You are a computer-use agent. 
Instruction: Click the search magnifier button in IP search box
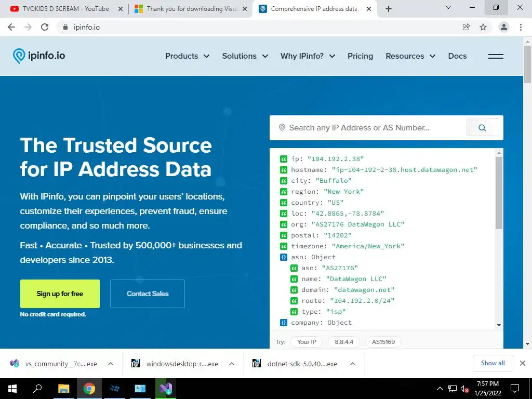tap(483, 128)
